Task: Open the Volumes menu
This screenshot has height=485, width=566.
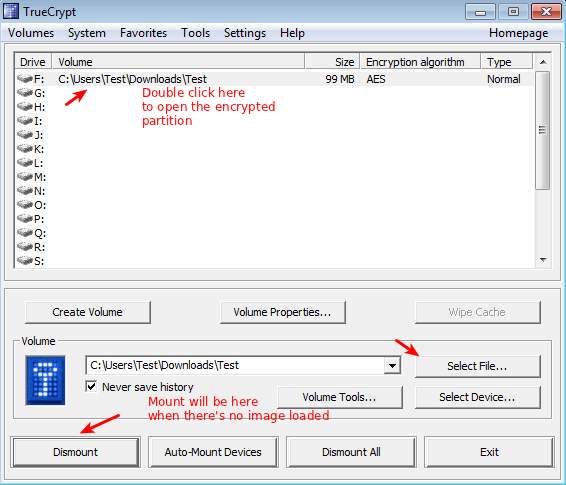Action: point(31,33)
